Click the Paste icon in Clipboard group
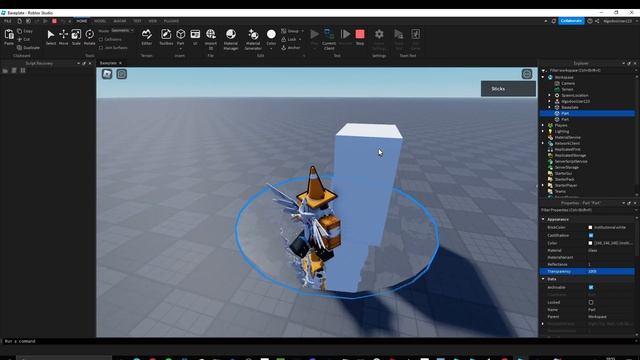This screenshot has height=360, width=640. tap(9, 35)
